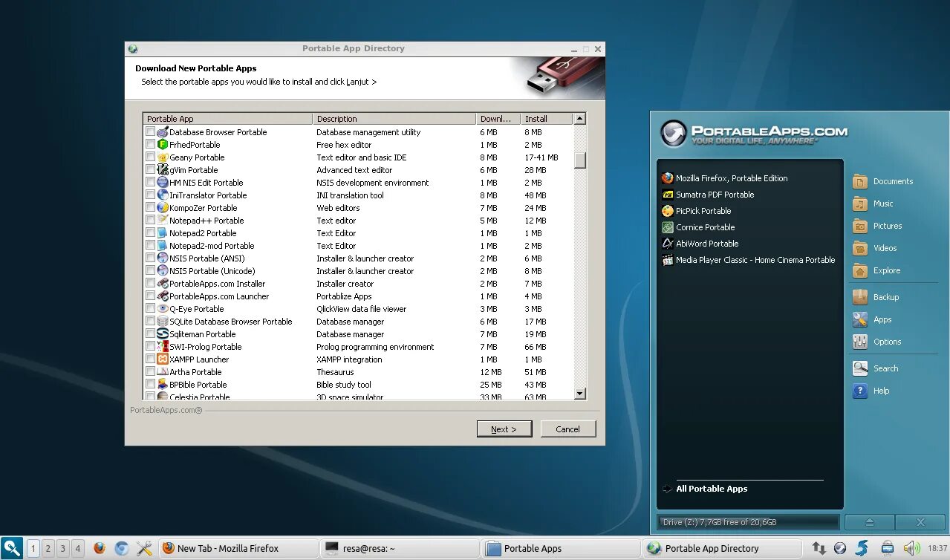The width and height of the screenshot is (950, 560).
Task: Switch to Portable Apps taskbar window
Action: tap(561, 549)
